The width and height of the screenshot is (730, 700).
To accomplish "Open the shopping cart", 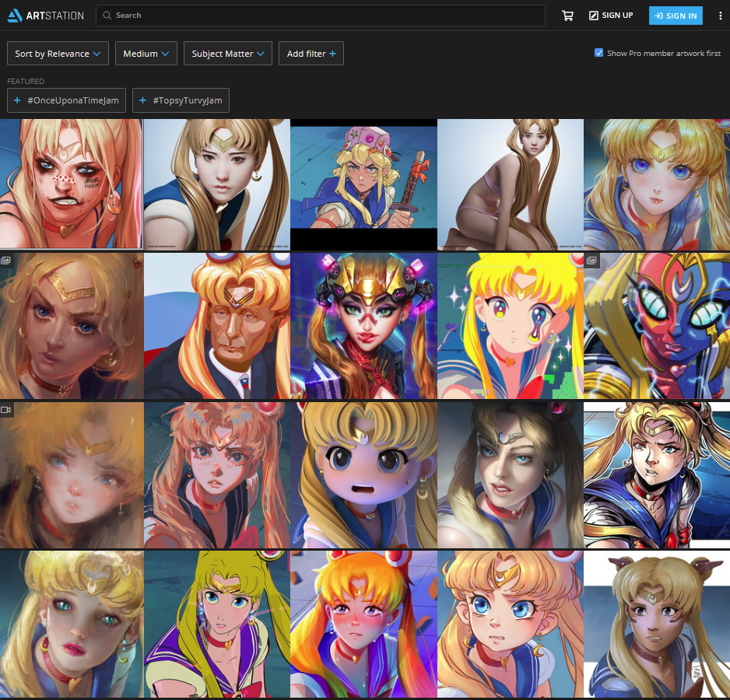I will [x=567, y=15].
